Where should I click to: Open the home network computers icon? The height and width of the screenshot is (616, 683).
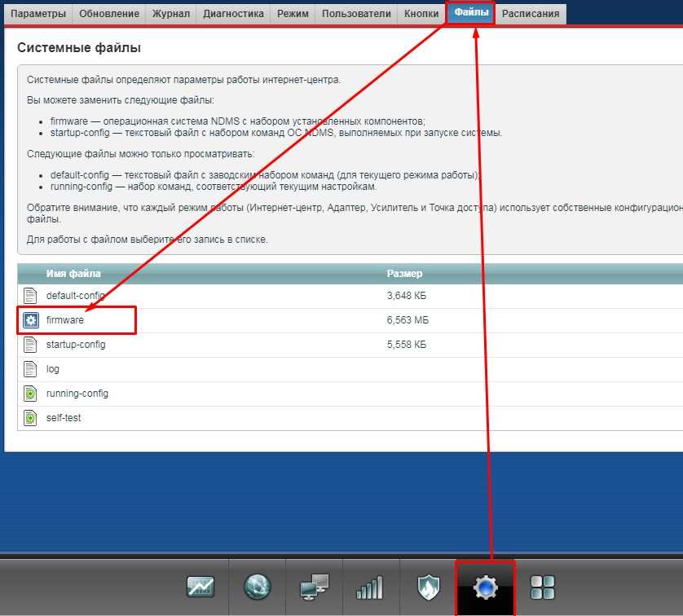tap(314, 587)
